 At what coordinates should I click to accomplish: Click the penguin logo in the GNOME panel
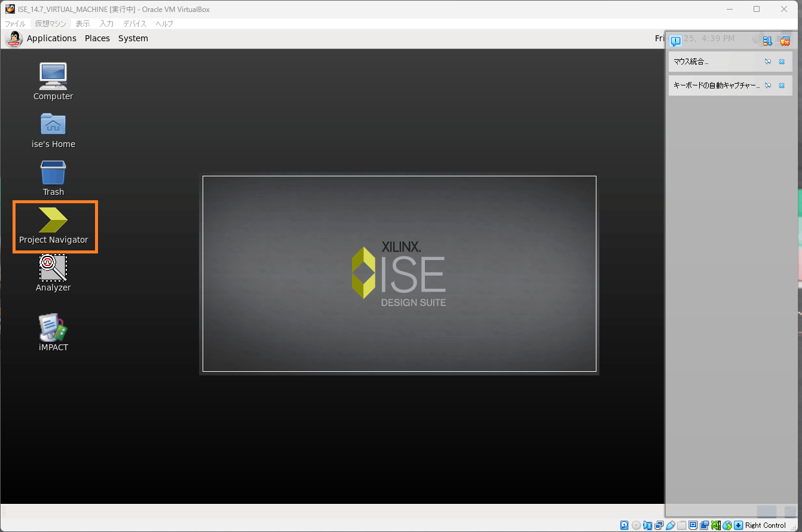pos(14,38)
